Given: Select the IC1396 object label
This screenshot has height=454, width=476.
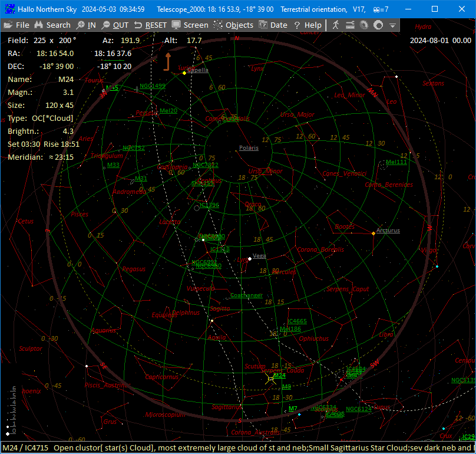Looking at the screenshot, I should (x=210, y=205).
